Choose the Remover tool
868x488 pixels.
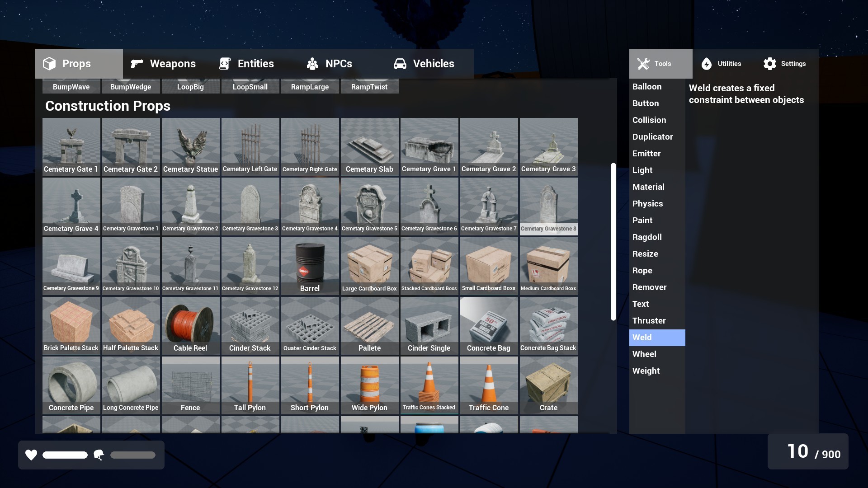[x=650, y=287]
